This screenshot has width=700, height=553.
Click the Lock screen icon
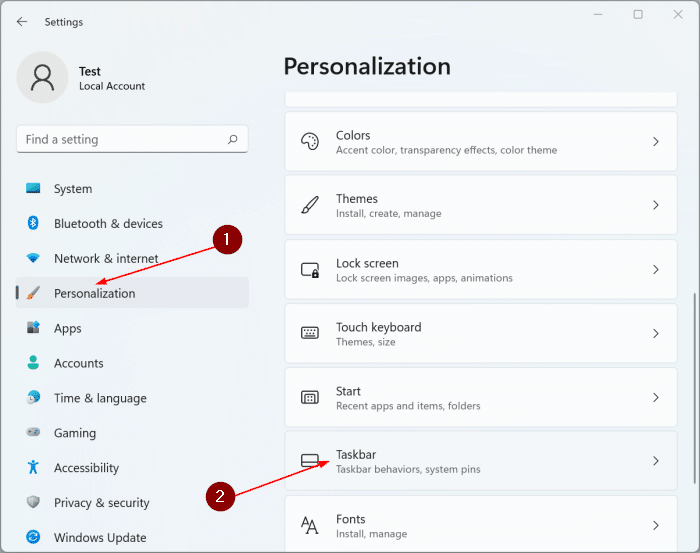(310, 270)
